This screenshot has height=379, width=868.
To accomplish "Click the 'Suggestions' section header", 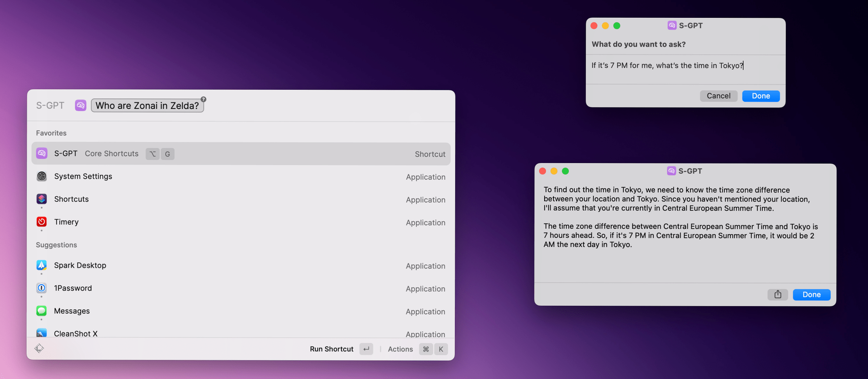I will [56, 245].
